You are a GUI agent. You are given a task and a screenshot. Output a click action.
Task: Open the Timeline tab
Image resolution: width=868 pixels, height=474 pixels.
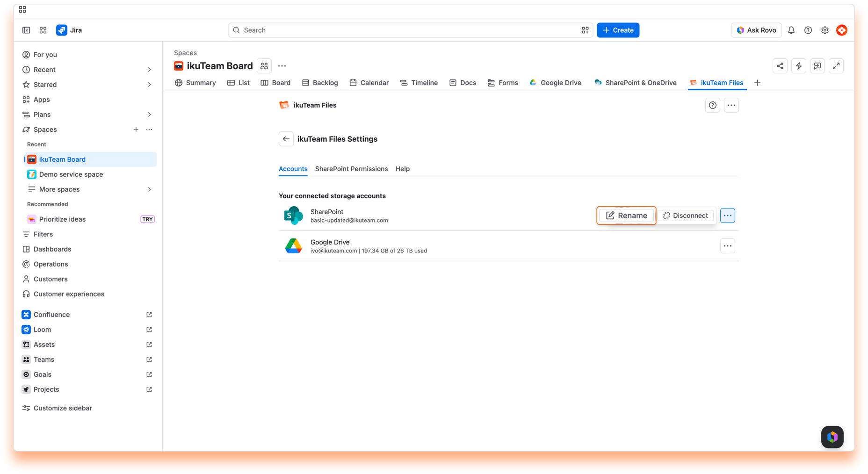click(419, 83)
